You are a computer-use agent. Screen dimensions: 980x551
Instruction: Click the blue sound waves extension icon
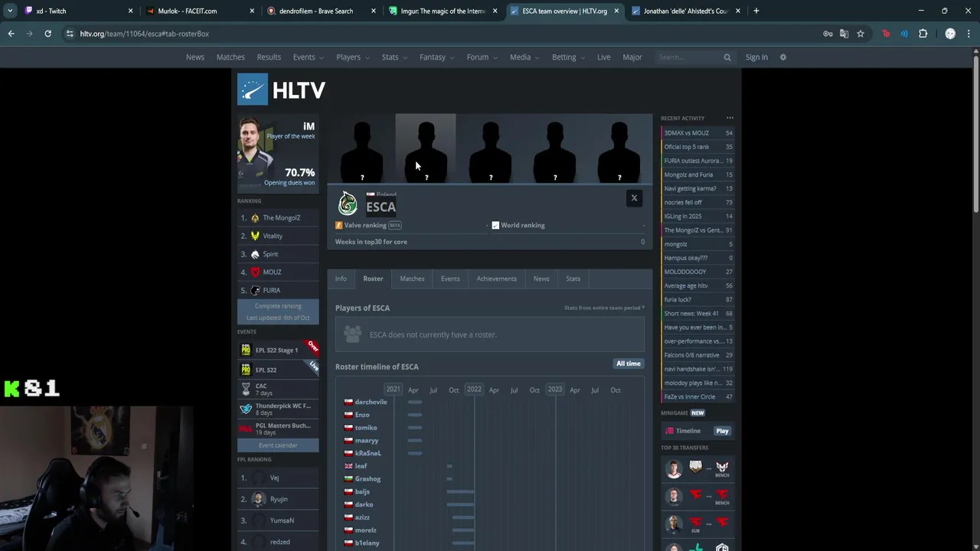[x=904, y=34]
